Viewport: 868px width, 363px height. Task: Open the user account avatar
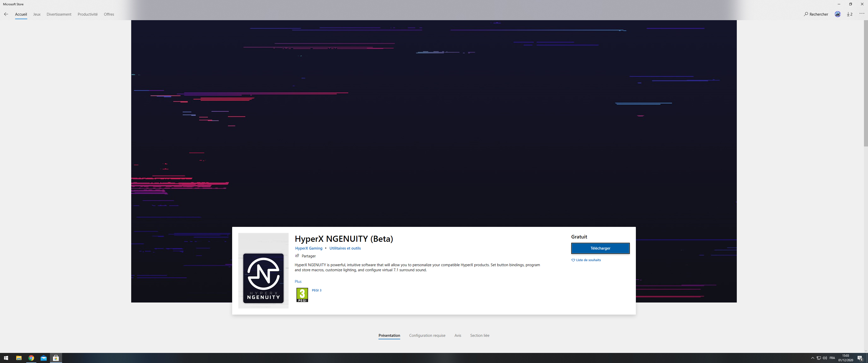tap(837, 14)
